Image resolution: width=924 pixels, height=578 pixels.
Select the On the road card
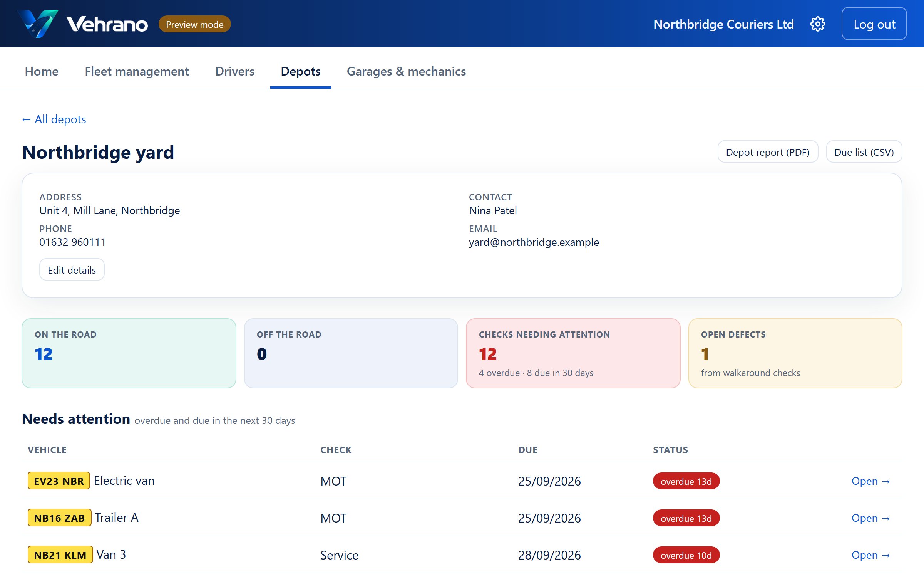tap(129, 353)
